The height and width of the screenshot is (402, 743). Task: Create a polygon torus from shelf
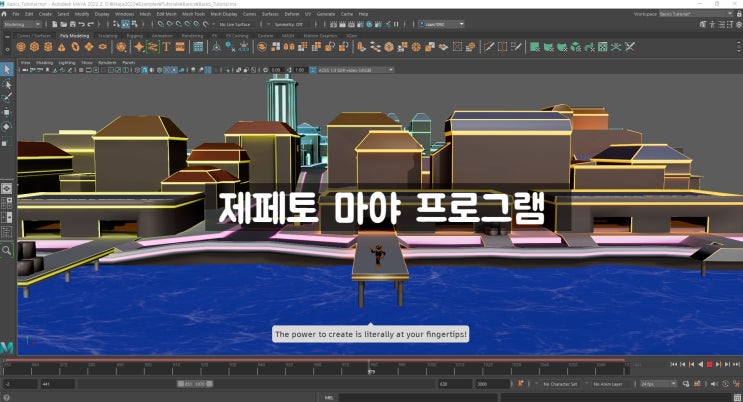click(x=75, y=47)
